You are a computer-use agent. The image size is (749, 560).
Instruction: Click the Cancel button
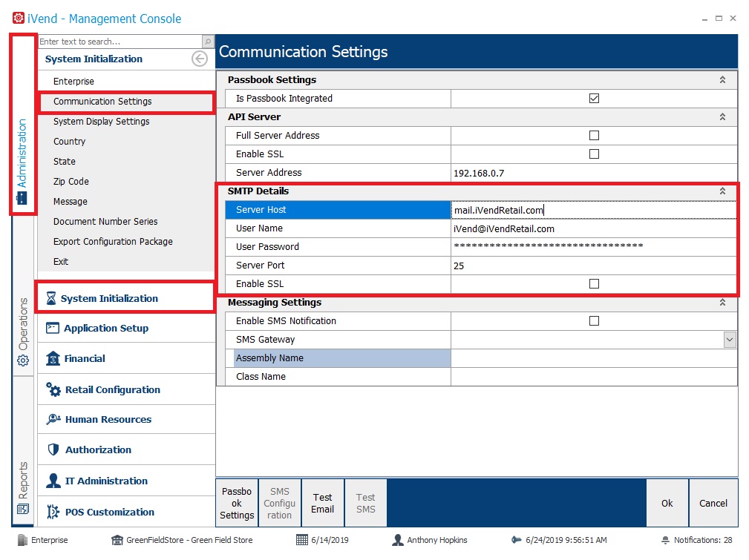[x=713, y=503]
